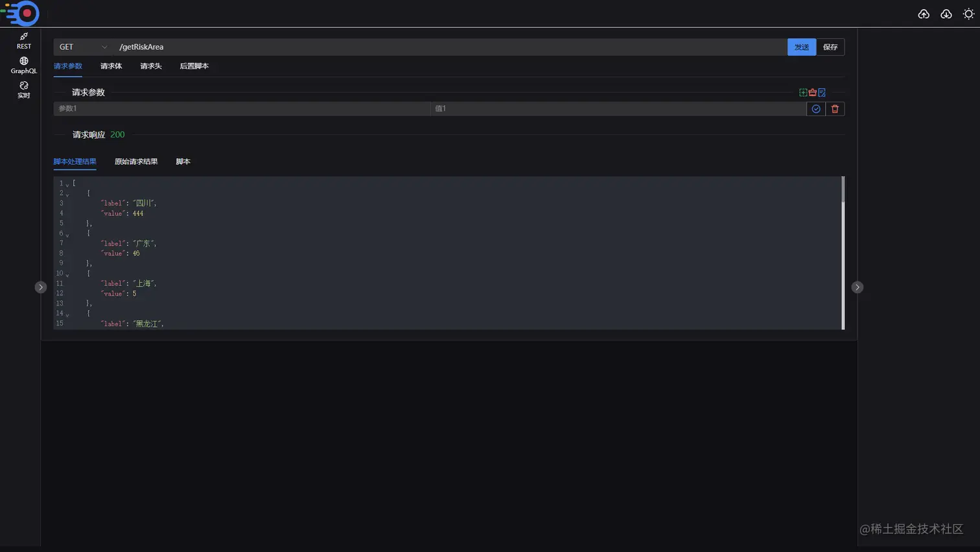Clear all parameters with red broom icon
980x552 pixels.
coord(812,93)
